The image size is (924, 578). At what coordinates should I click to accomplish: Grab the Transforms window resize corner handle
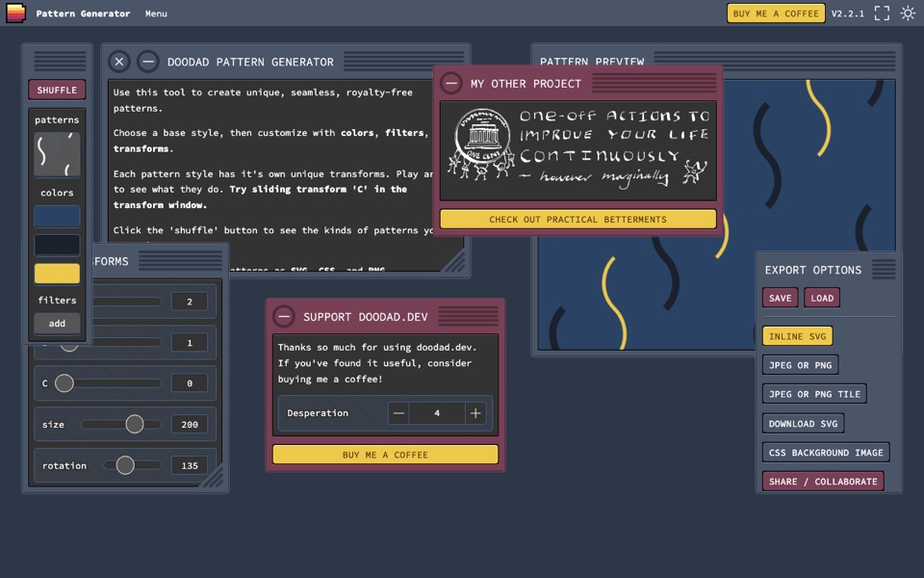214,477
